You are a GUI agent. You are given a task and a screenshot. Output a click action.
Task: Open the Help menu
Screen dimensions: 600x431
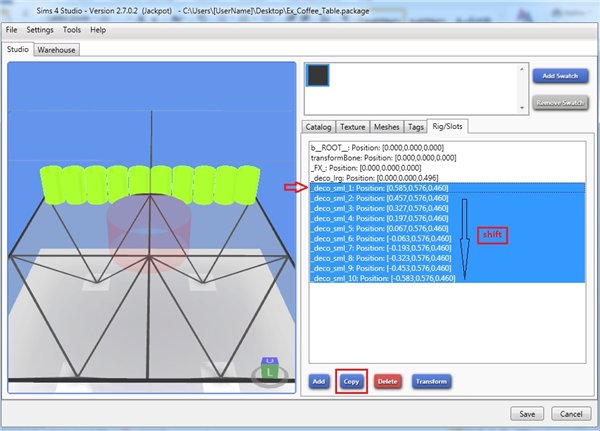coord(98,30)
